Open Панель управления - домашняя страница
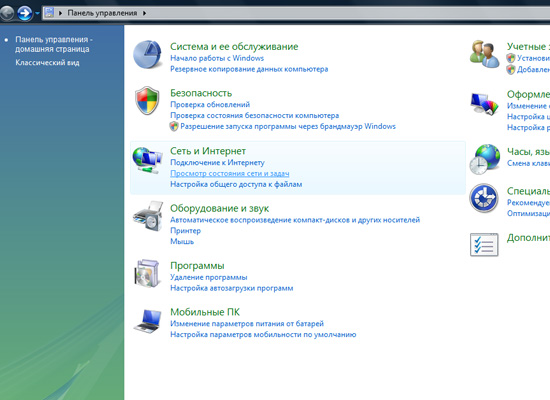 [x=54, y=44]
